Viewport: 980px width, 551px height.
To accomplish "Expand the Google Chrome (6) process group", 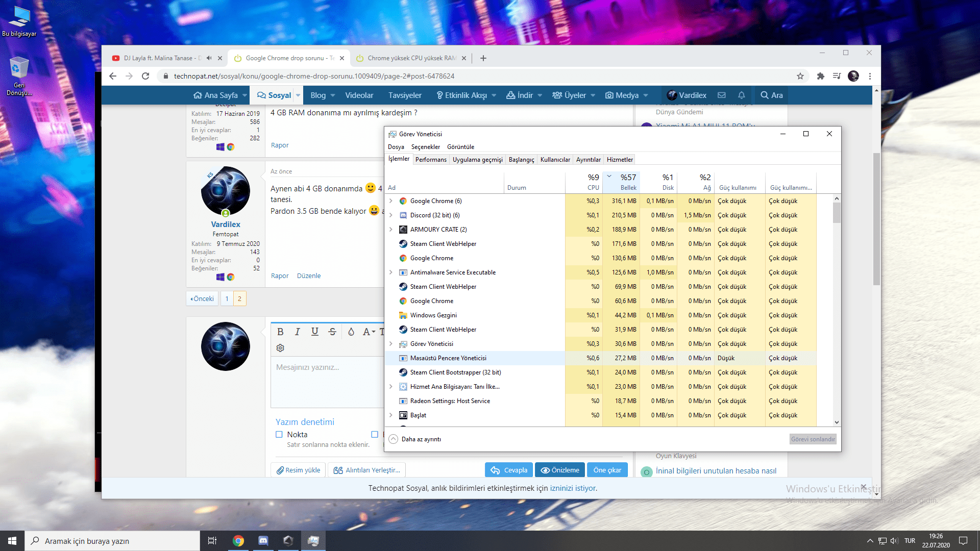I will 391,201.
